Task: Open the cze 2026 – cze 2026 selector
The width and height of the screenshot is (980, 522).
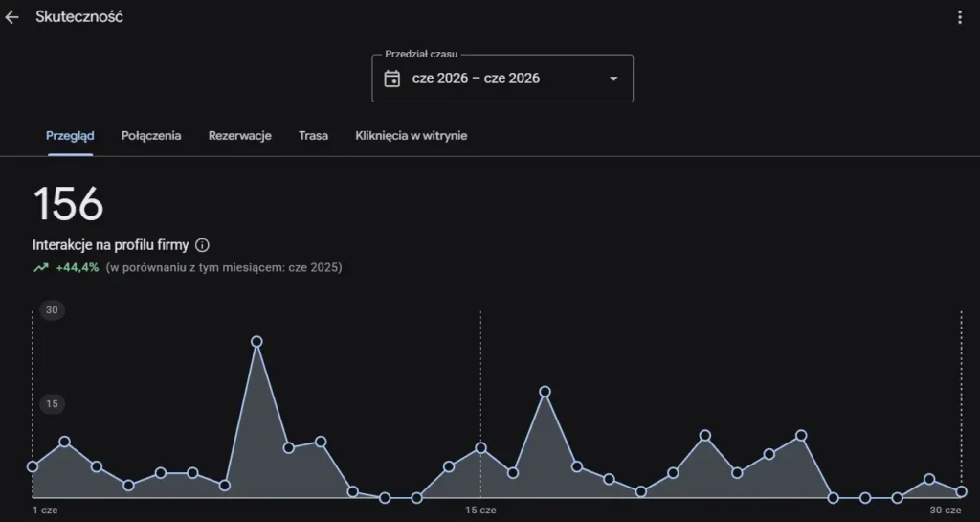Action: (502, 79)
